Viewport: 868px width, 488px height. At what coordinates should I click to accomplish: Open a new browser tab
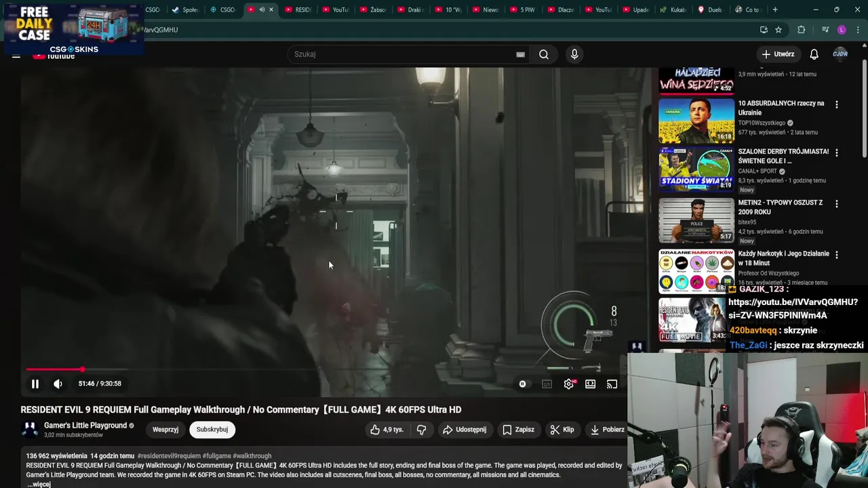(x=775, y=9)
